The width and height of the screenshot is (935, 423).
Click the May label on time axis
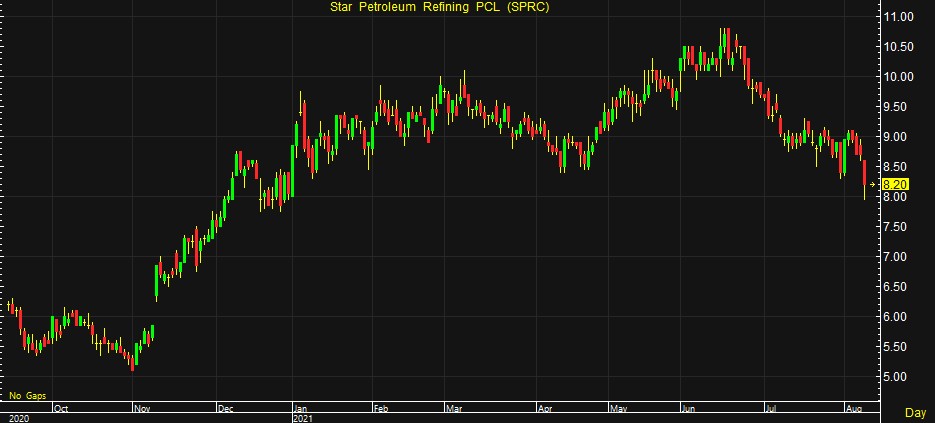618,409
